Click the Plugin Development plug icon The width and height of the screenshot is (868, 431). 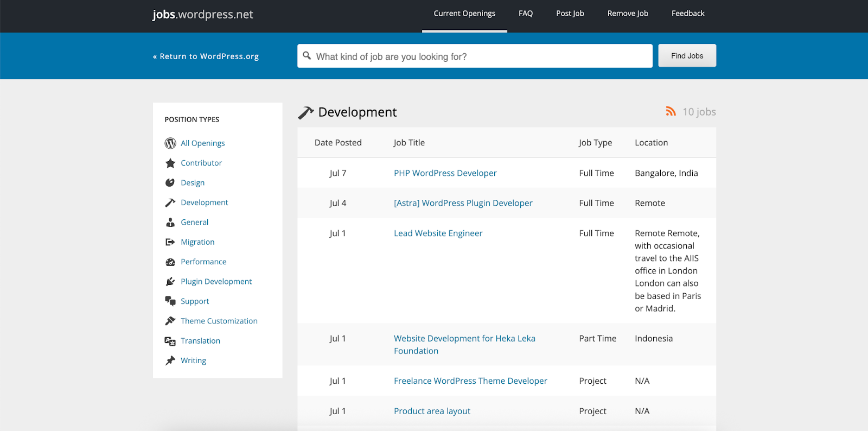(x=170, y=282)
